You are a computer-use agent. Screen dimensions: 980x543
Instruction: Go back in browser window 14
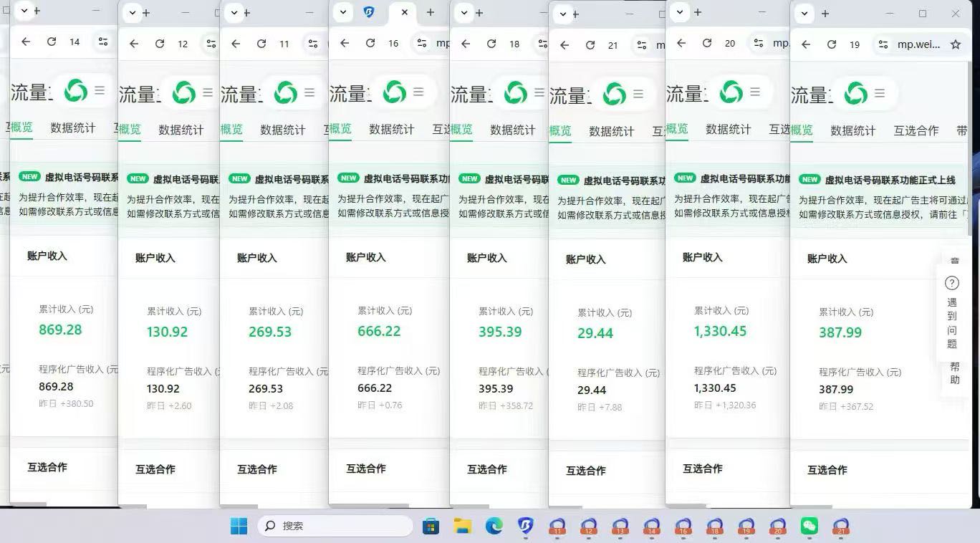(x=26, y=42)
